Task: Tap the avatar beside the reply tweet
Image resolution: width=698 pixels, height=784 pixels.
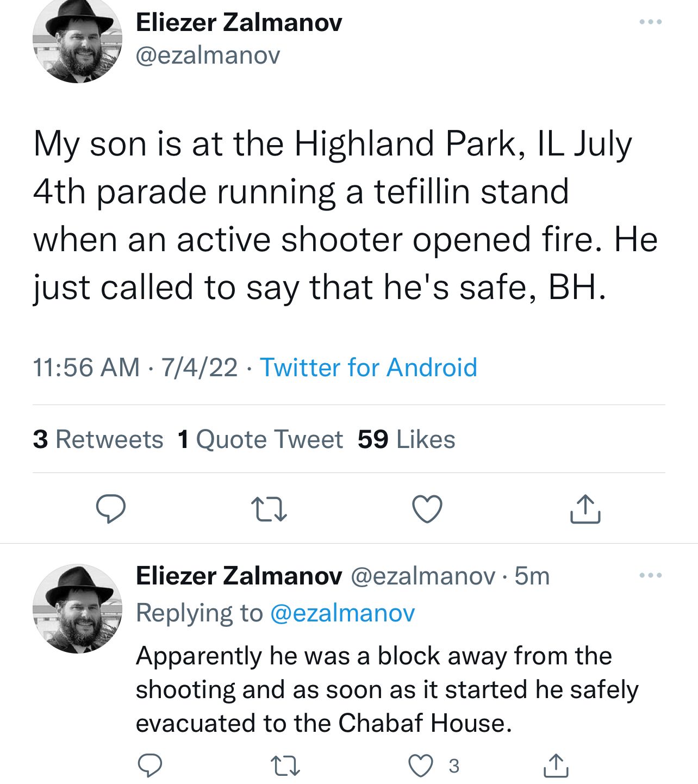Action: pyautogui.click(x=77, y=608)
